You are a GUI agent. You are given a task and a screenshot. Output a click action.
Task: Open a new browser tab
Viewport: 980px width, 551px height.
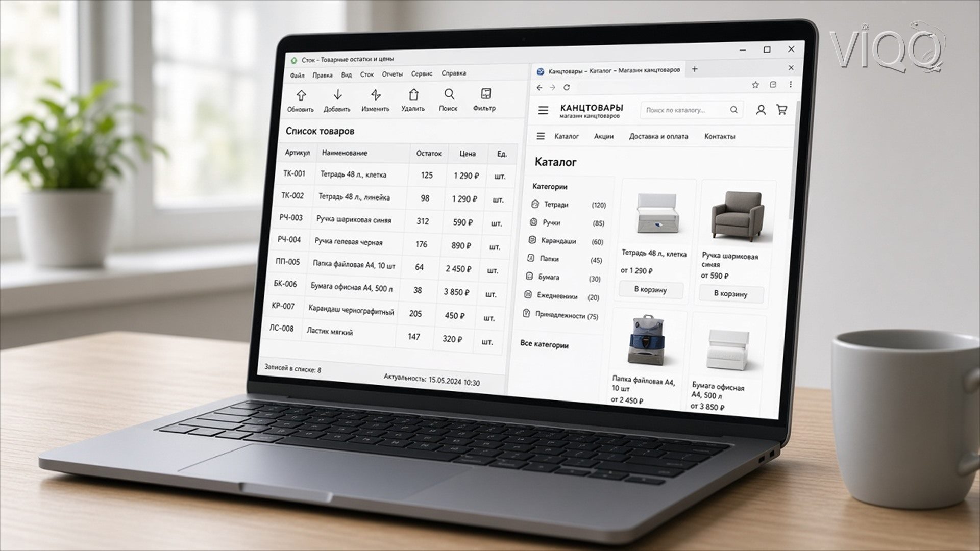(694, 69)
